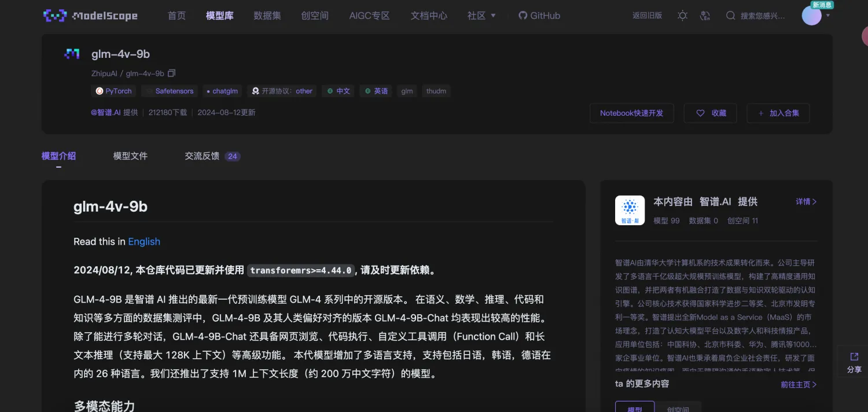Click the glm-4v-9b model logo icon
This screenshot has height=412, width=868.
click(72, 54)
